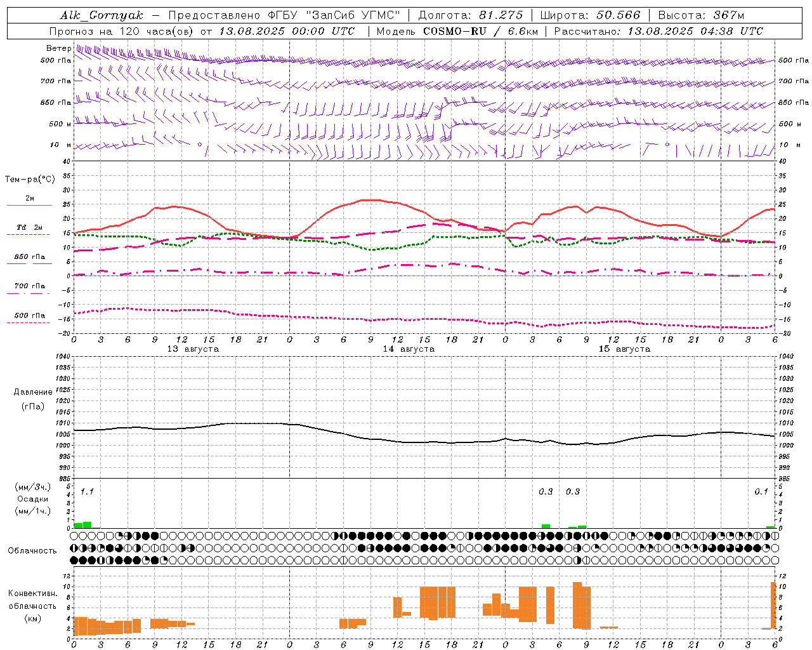Viewport: 812px width, 650px height.
Task: Click the left 500 м wind level label
Action: coord(60,124)
